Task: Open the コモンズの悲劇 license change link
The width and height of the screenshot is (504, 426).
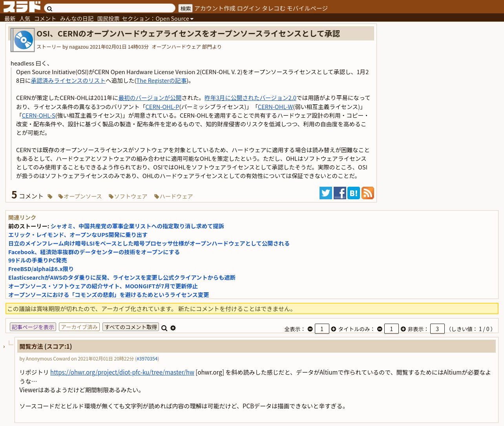Action: [x=109, y=295]
